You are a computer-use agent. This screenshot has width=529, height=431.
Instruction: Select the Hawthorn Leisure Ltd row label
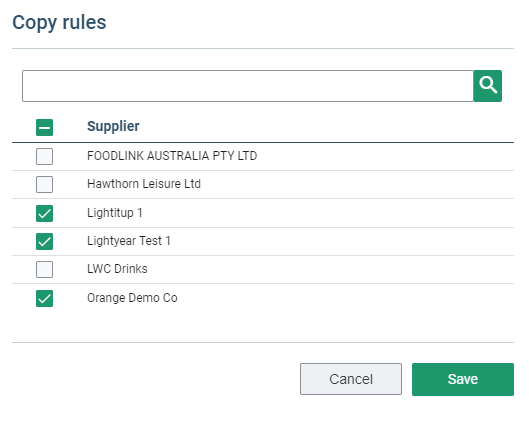(x=144, y=184)
